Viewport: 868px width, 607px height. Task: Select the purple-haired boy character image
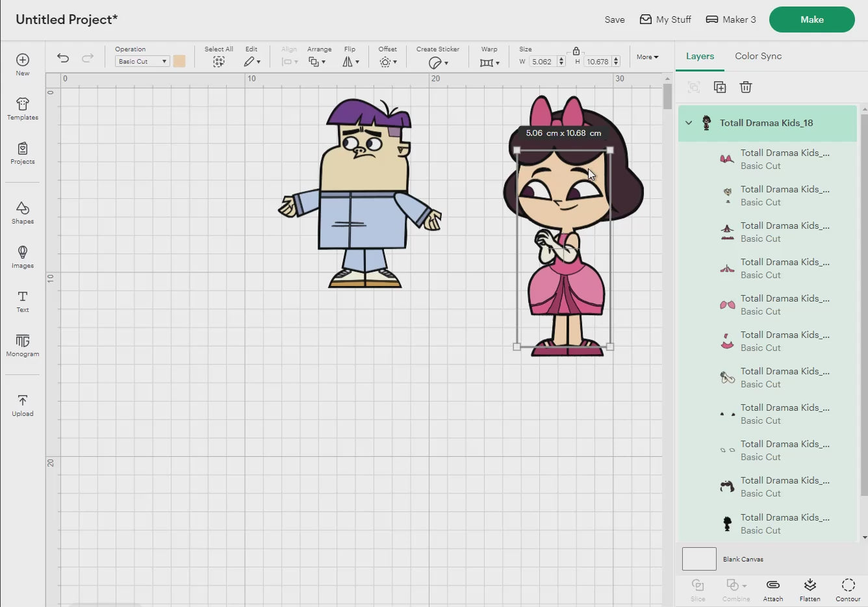tap(360, 193)
